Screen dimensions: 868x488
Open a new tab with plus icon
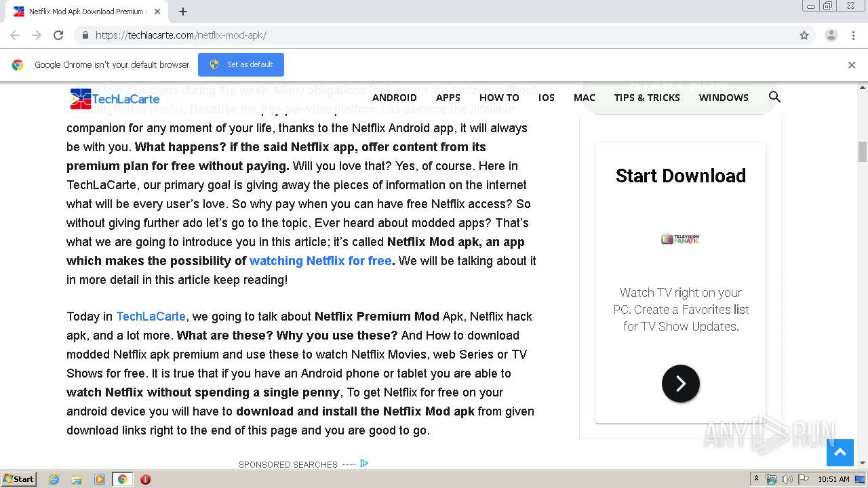pyautogui.click(x=183, y=12)
